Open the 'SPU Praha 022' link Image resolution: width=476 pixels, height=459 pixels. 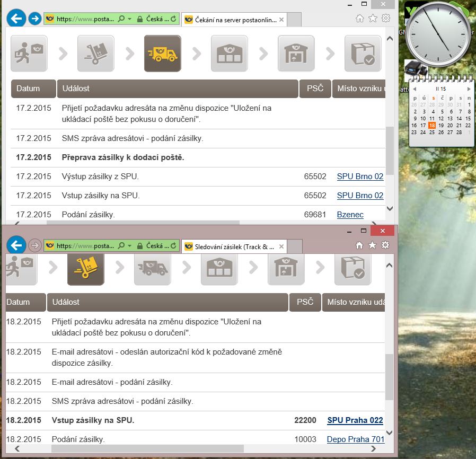(x=355, y=420)
